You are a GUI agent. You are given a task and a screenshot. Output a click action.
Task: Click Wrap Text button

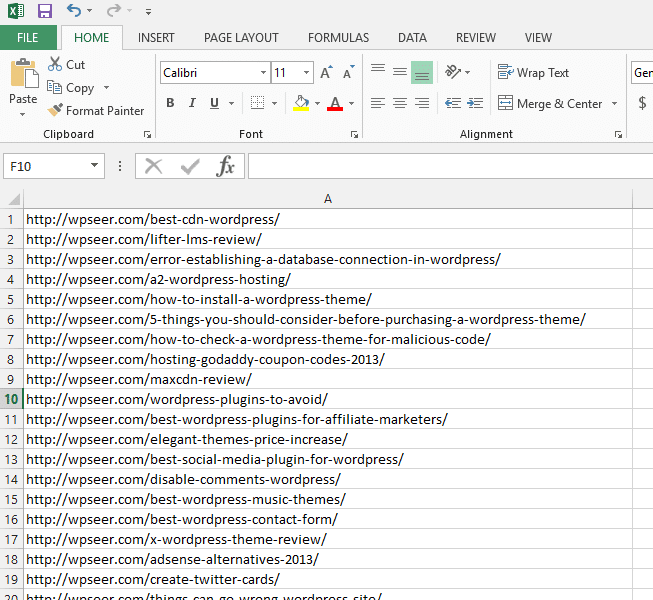click(533, 72)
